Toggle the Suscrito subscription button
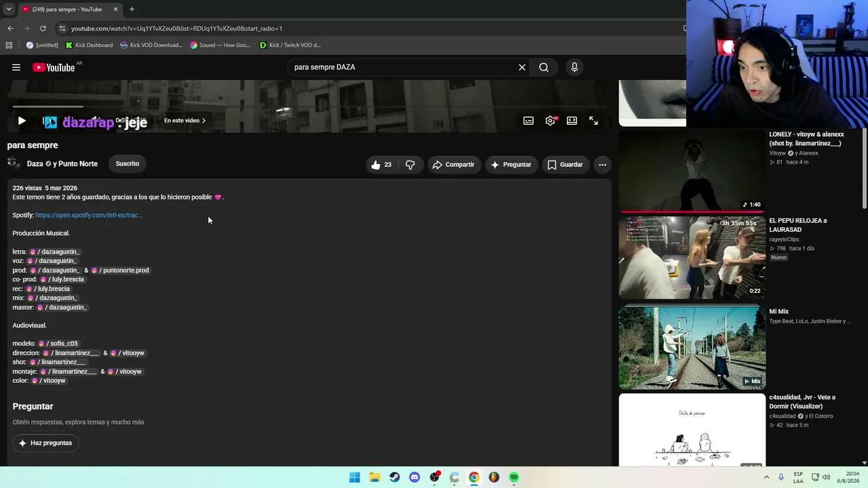 (x=127, y=163)
